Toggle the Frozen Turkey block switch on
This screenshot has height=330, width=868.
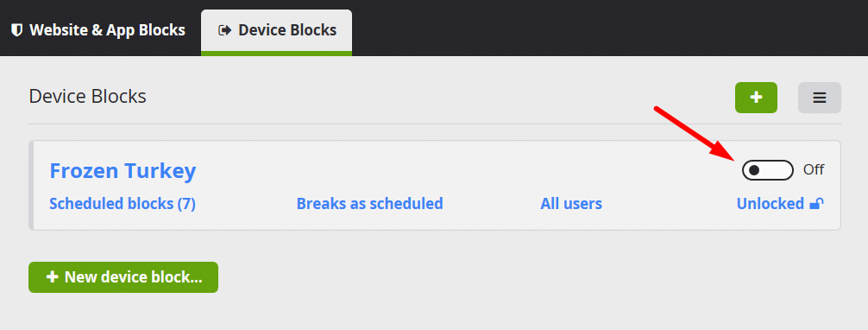[x=768, y=169]
